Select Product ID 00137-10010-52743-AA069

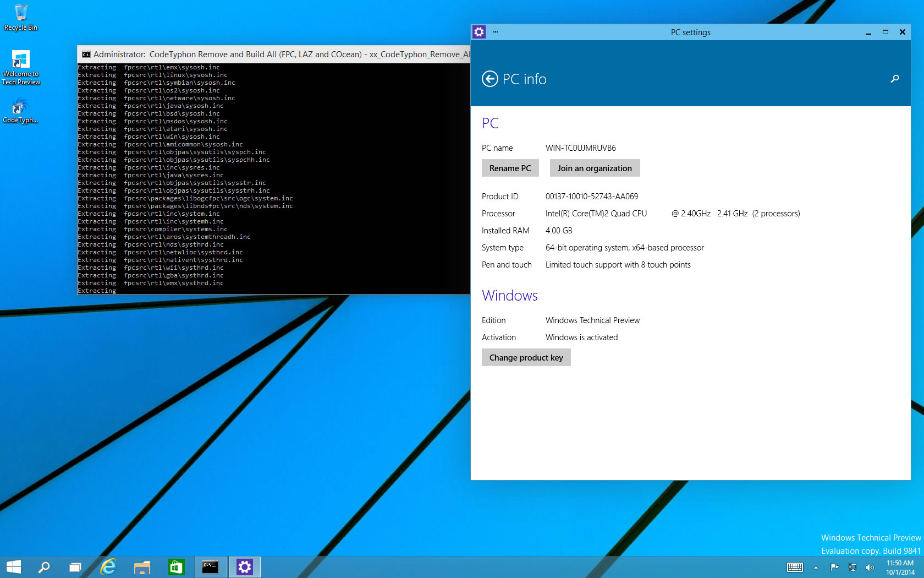pos(592,197)
